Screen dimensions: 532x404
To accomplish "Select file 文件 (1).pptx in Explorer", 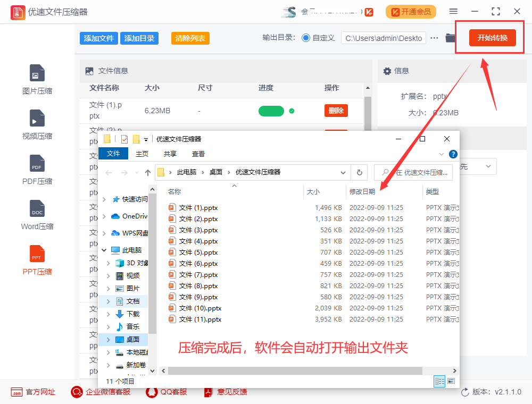I will [x=198, y=208].
